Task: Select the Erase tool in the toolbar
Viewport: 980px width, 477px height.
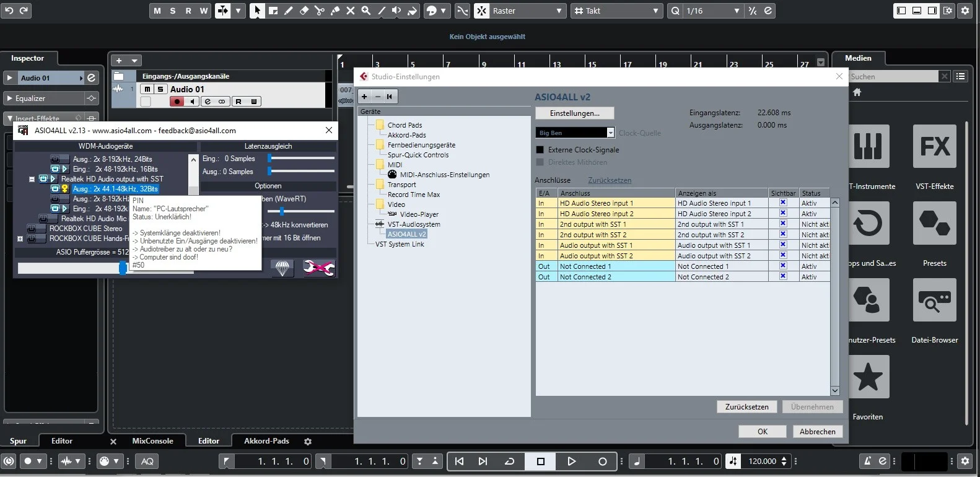Action: click(304, 11)
